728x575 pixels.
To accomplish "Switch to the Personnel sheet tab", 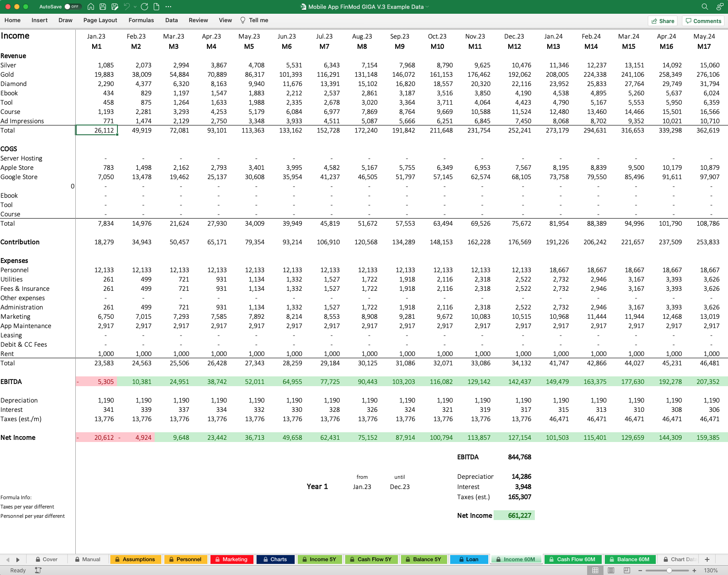I will (x=185, y=559).
